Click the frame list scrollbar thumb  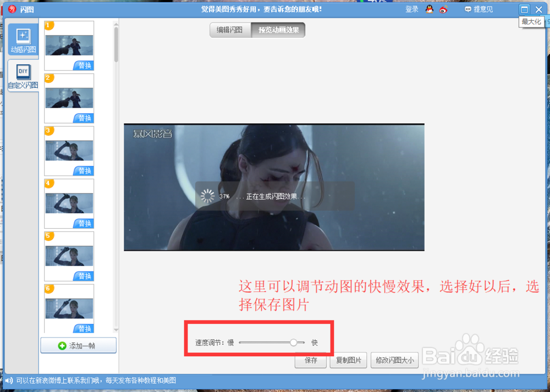116,45
